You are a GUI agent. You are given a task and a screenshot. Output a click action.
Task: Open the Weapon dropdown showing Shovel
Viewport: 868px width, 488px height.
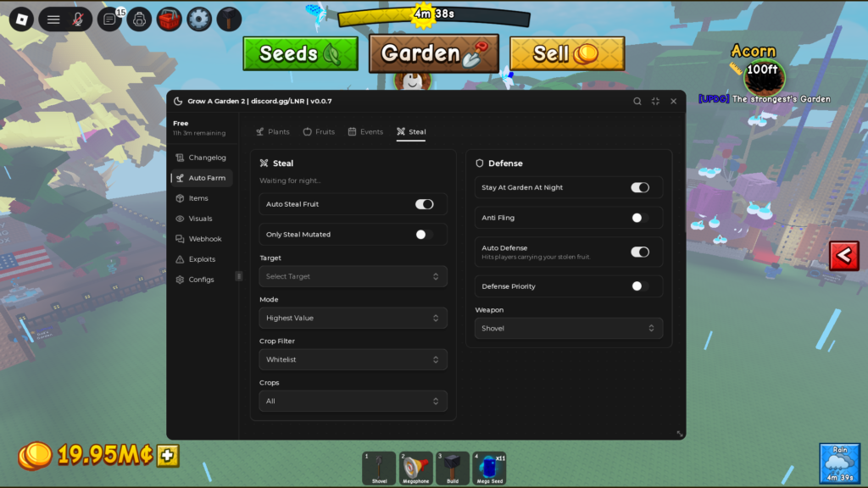click(569, 329)
